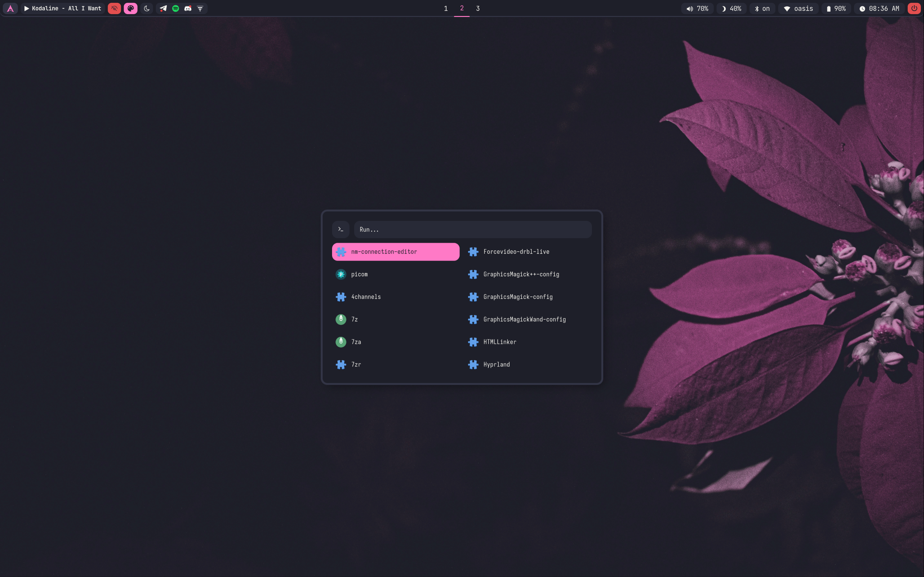Open the color palette theme picker

(131, 8)
